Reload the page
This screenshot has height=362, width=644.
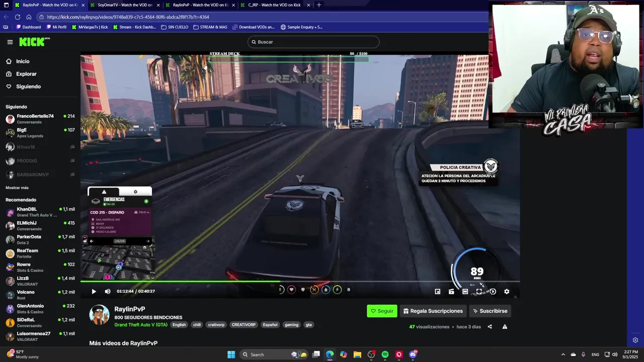tap(18, 17)
